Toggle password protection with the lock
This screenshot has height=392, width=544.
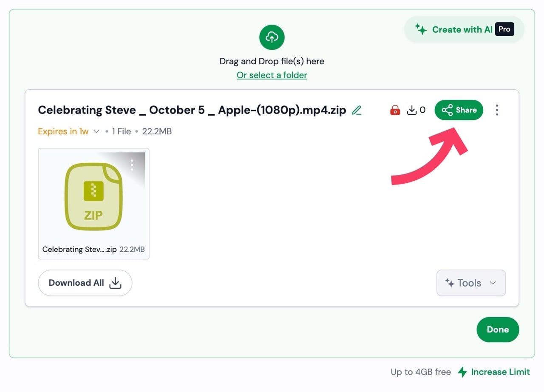coord(395,110)
